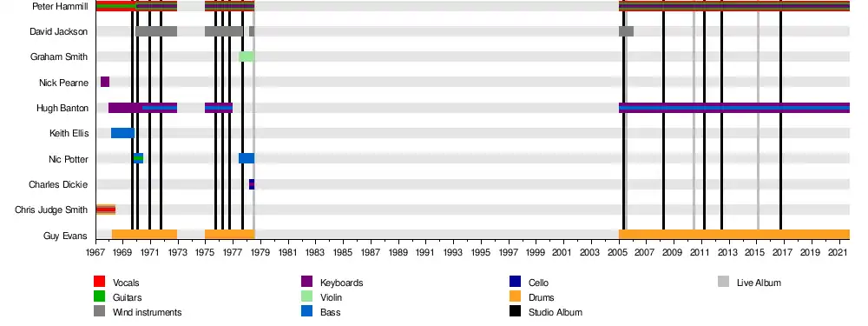Click the Peter Hammill member label
The image size is (868, 326).
coord(60,6)
